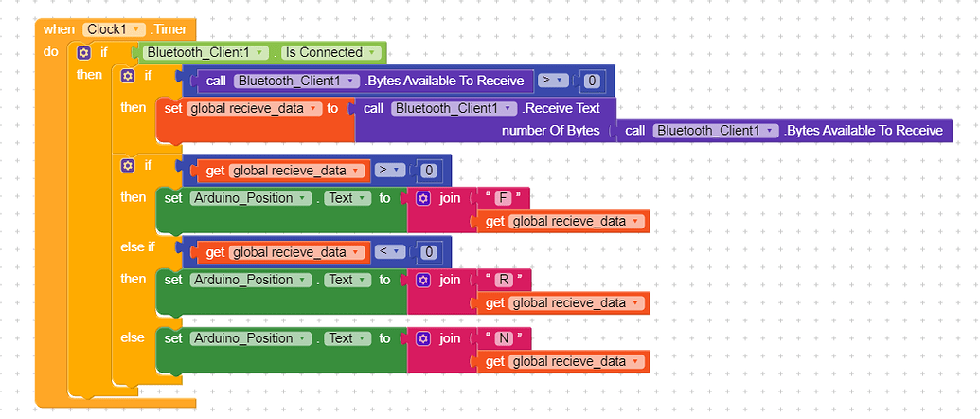Click the else if label on the conditional block
This screenshot has width=980, height=419.
coord(138,247)
